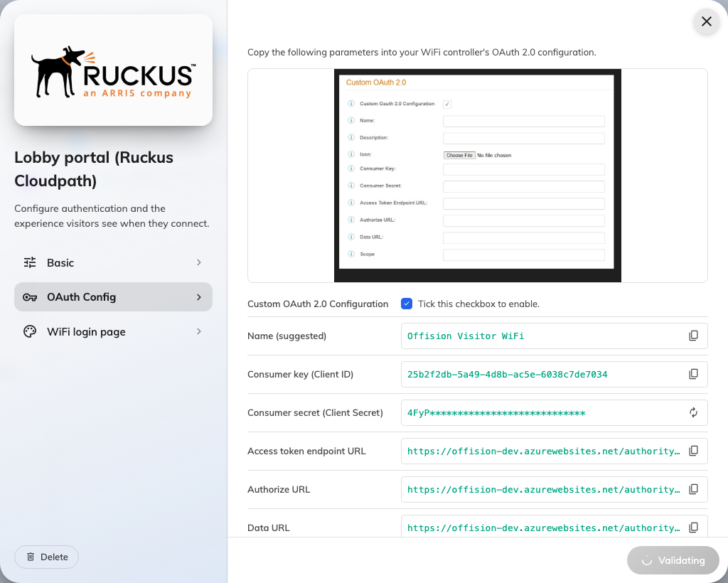Click the Basic sliders icon
The width and height of the screenshot is (728, 583).
(30, 263)
